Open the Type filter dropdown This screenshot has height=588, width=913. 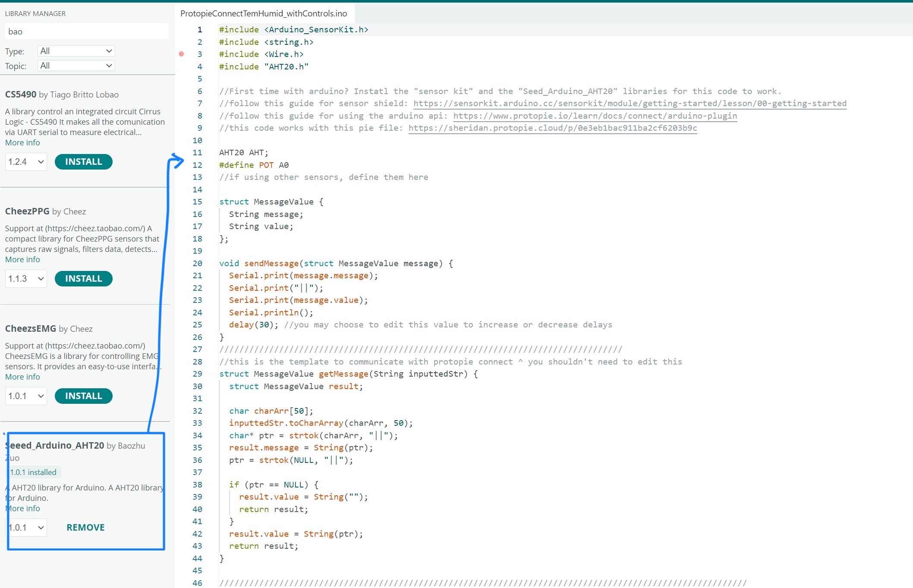(x=76, y=50)
